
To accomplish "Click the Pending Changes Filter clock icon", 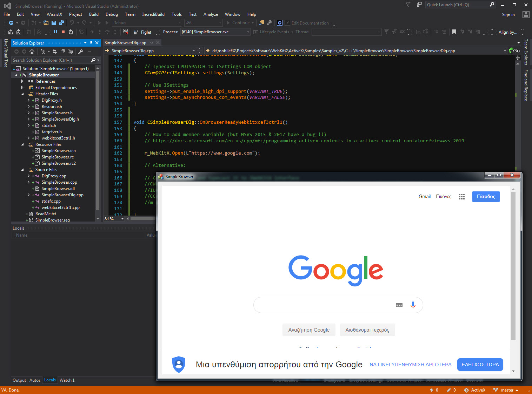I will (43, 52).
